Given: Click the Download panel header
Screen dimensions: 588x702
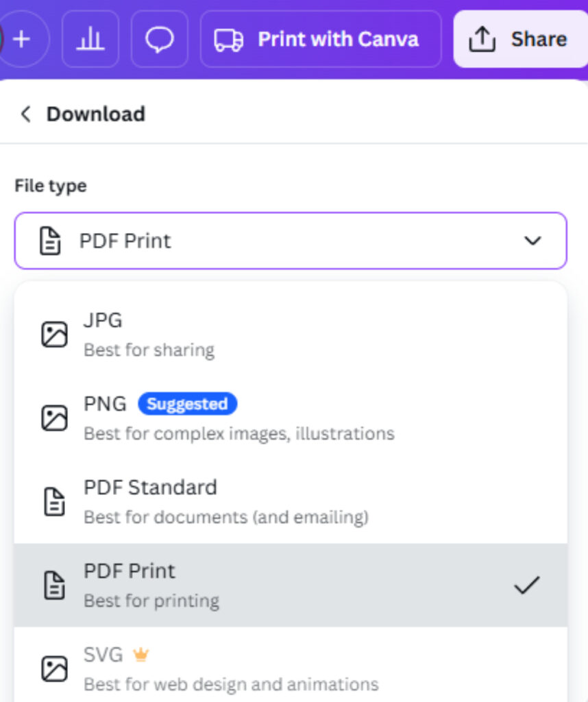Looking at the screenshot, I should point(95,114).
